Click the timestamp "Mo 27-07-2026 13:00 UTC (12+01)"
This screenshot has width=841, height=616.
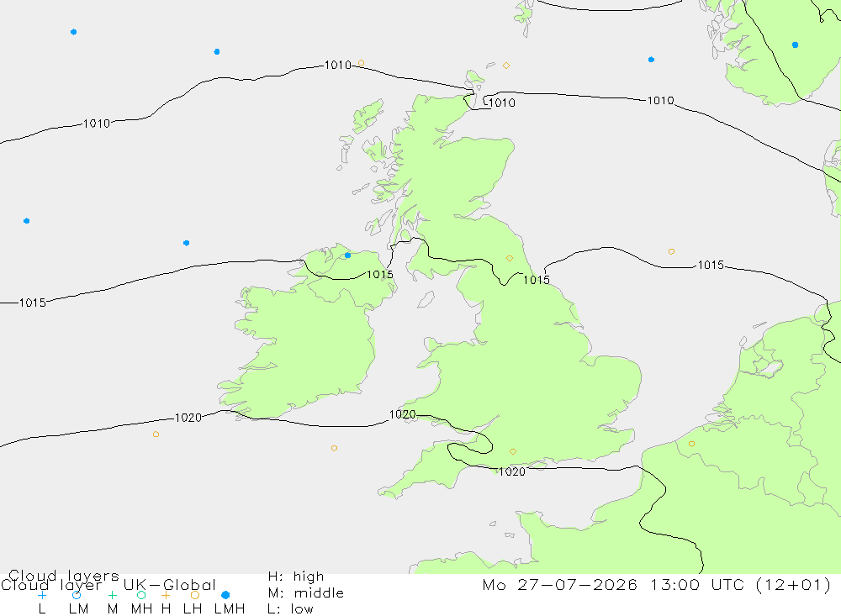tap(657, 585)
